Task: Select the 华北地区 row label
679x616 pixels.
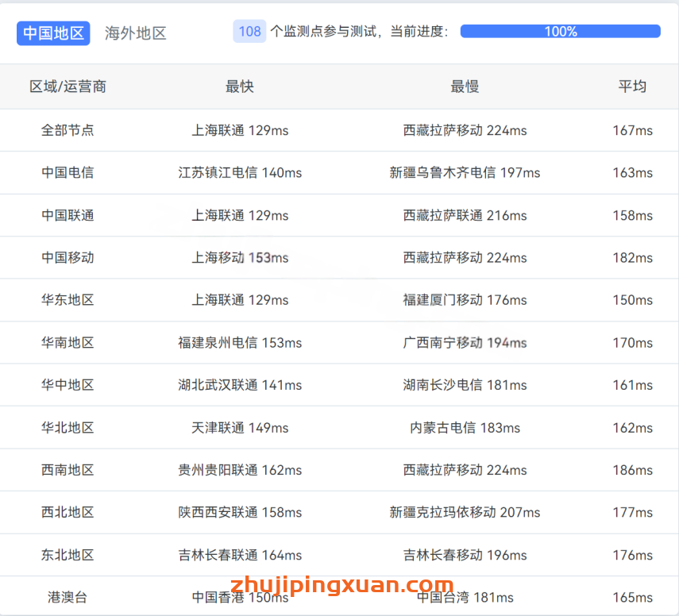Action: pos(68,428)
